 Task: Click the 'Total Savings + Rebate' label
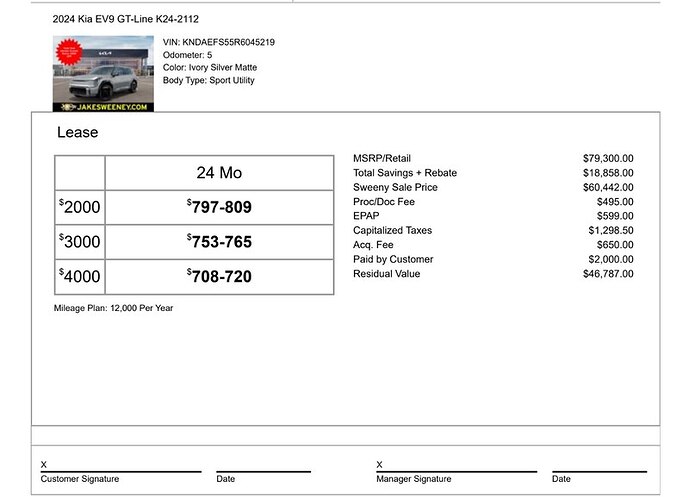pyautogui.click(x=405, y=173)
